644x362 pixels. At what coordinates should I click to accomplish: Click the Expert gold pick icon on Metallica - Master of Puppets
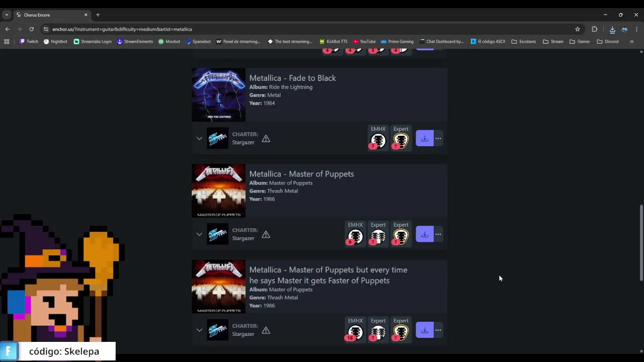[401, 237]
